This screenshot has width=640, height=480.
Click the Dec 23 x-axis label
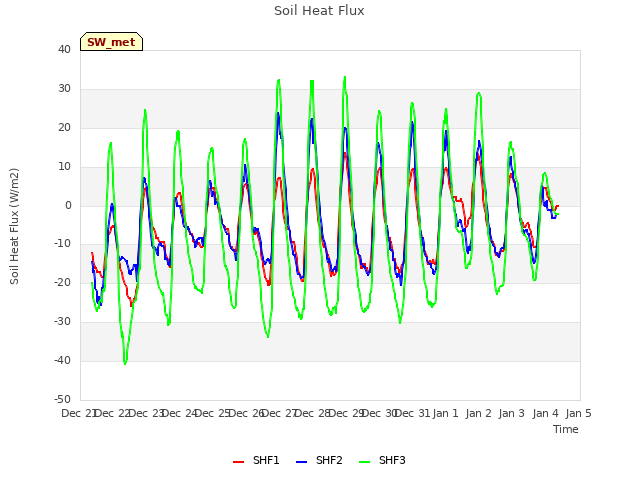(147, 413)
